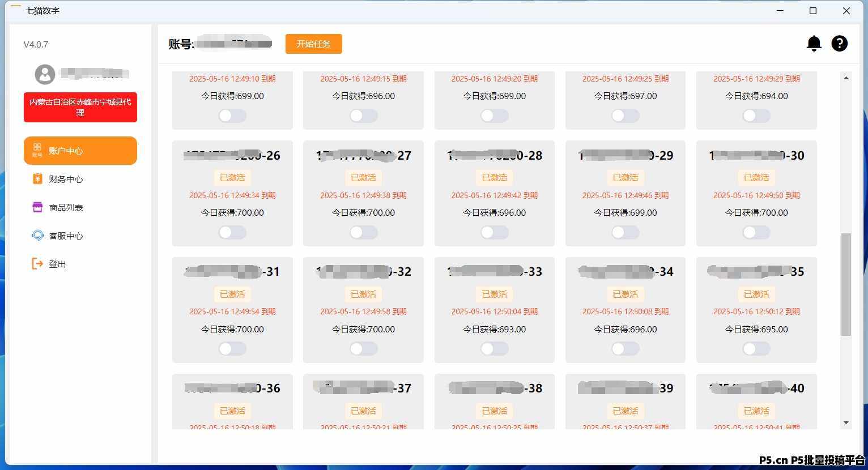
Task: Click the red 宁城县代理 agent badge
Action: (x=80, y=107)
